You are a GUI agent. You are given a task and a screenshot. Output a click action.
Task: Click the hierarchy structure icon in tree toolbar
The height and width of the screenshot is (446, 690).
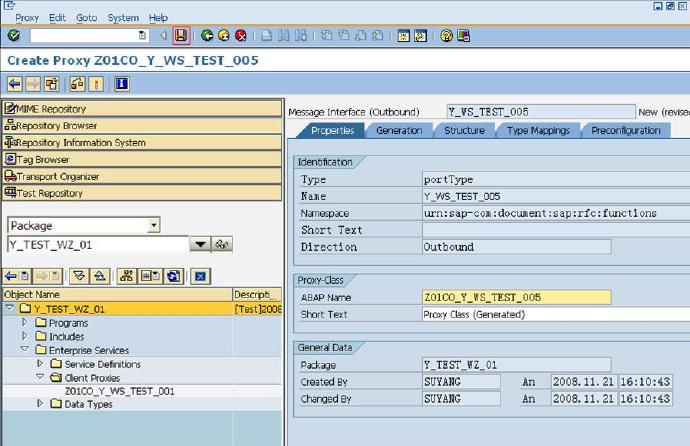127,276
